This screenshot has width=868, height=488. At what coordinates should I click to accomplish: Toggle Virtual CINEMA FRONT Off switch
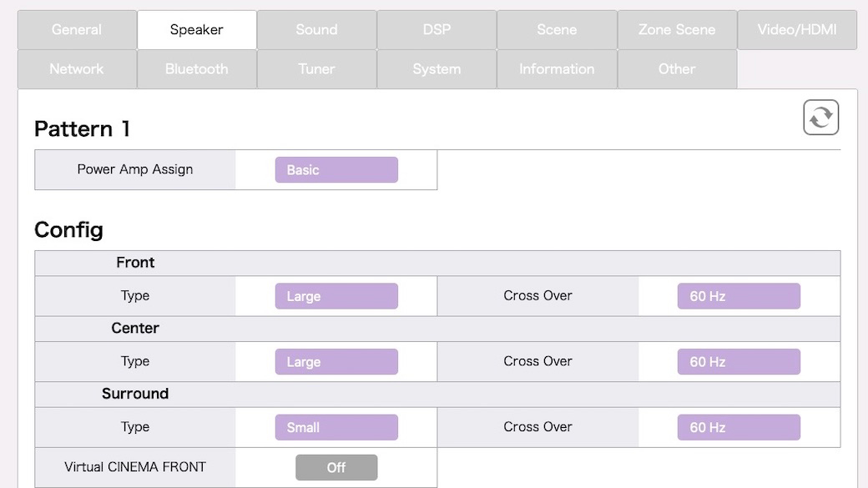pyautogui.click(x=336, y=467)
